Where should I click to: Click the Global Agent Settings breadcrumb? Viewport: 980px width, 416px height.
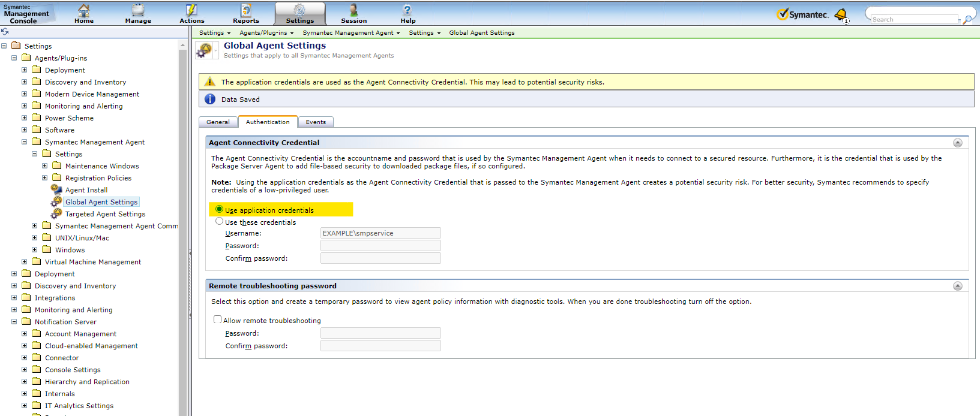(x=482, y=33)
